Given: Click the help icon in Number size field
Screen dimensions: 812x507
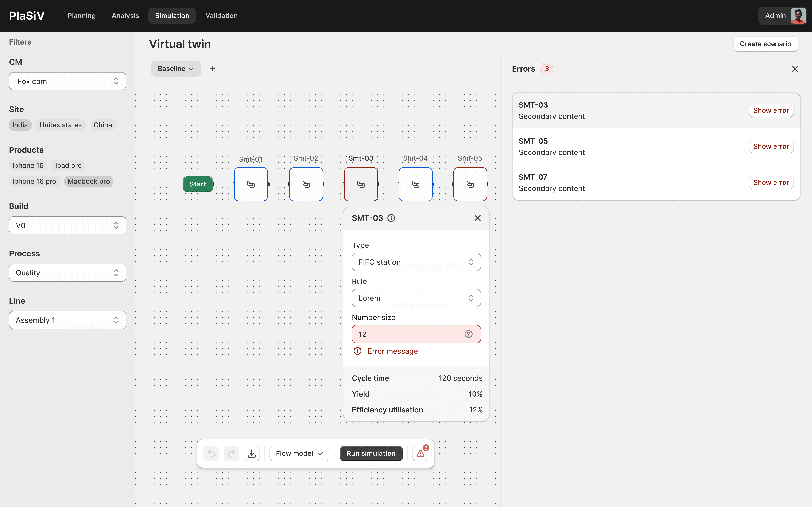Looking at the screenshot, I should (468, 334).
